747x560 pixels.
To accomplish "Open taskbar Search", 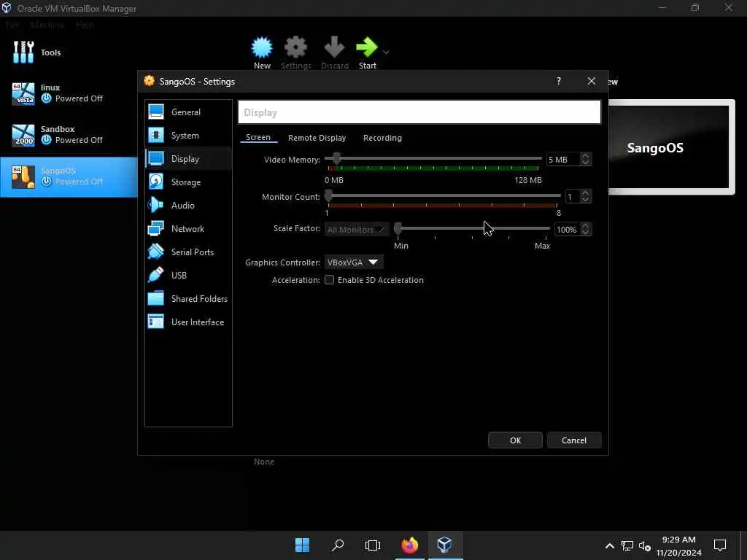I will click(337, 545).
